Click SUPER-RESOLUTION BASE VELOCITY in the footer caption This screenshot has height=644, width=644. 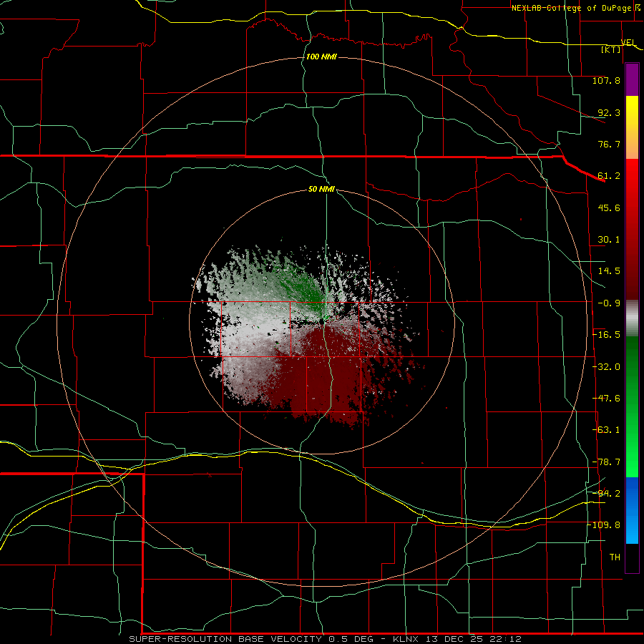tap(225, 639)
